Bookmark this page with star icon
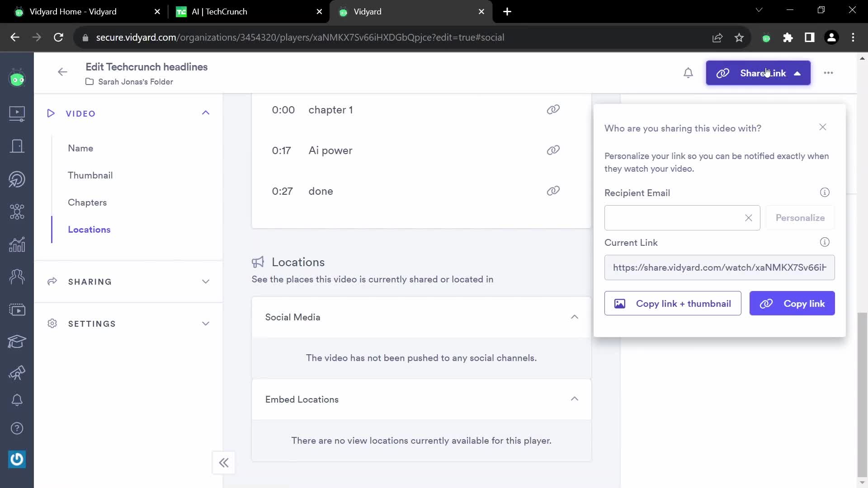Screen dimensions: 868x488 [739, 38]
